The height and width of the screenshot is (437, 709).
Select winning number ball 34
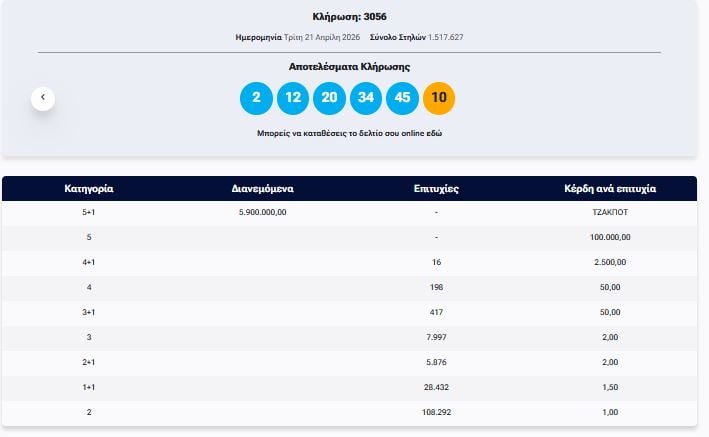(x=366, y=98)
